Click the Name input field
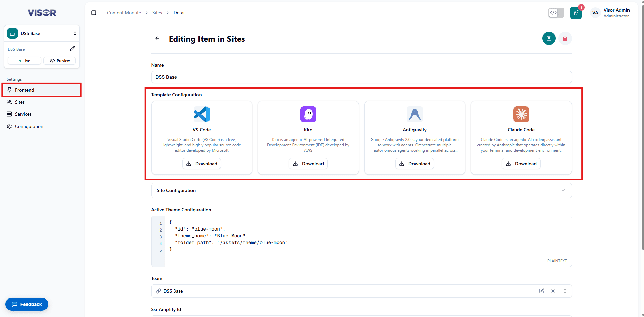 [x=361, y=77]
